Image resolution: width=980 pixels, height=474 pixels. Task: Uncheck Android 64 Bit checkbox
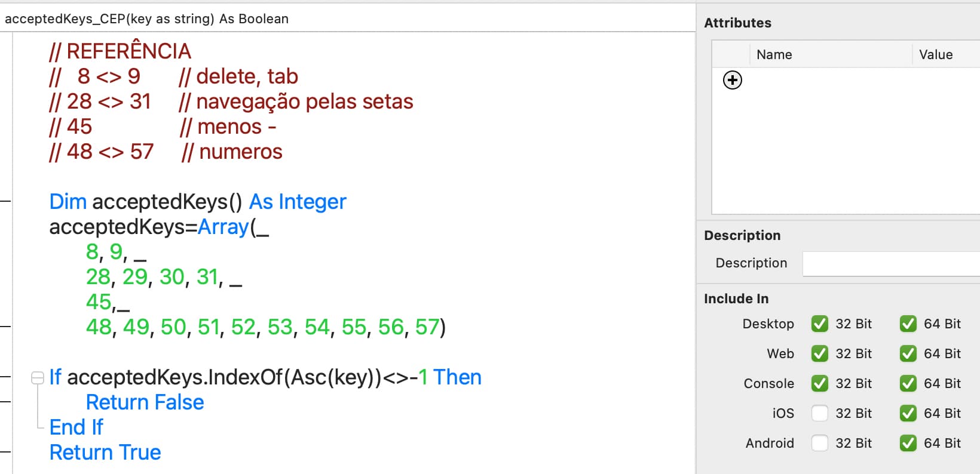coord(908,443)
